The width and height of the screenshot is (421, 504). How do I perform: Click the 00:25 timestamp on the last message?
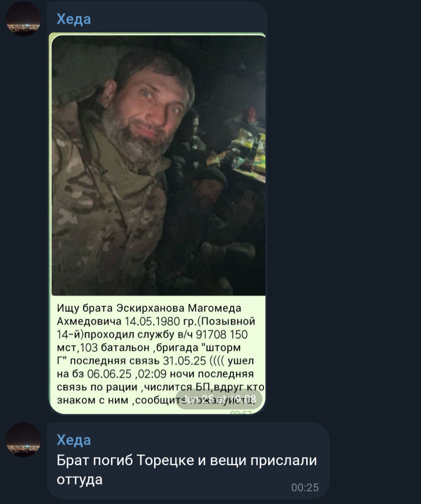[x=305, y=487]
